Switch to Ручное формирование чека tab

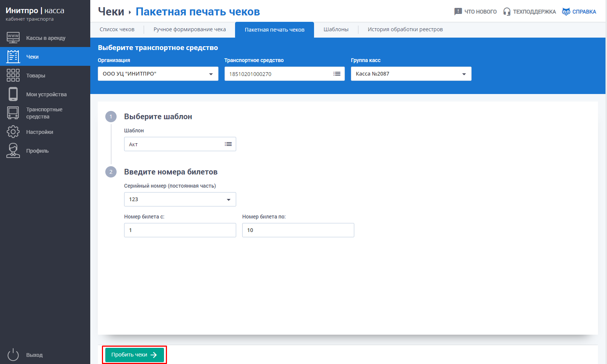coord(190,29)
